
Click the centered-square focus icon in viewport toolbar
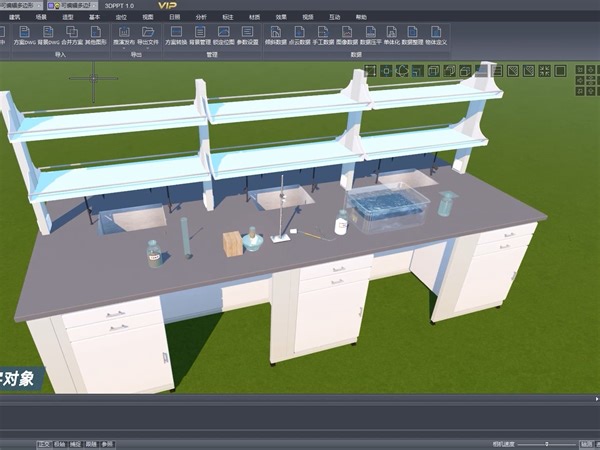(x=386, y=71)
